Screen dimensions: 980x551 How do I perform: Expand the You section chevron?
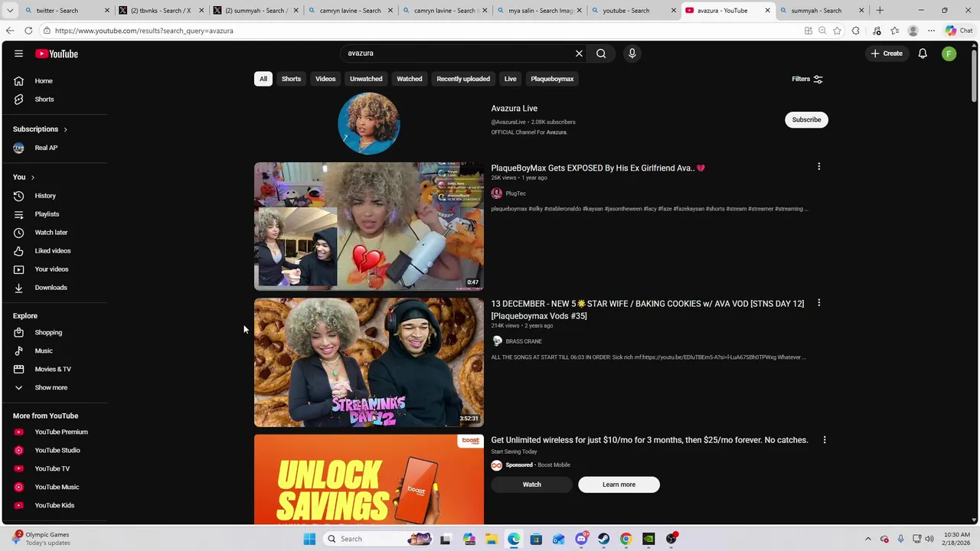pos(32,178)
